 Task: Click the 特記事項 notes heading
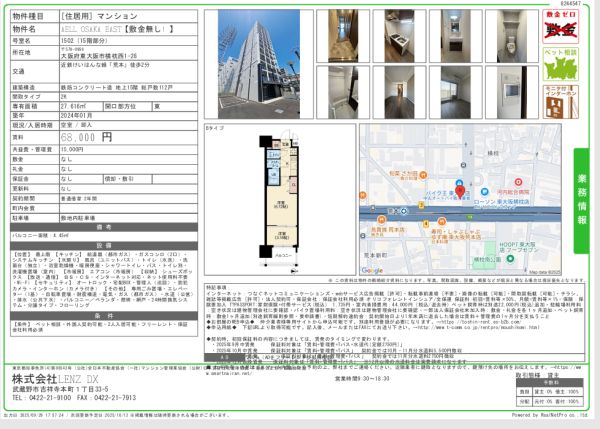pos(217,287)
